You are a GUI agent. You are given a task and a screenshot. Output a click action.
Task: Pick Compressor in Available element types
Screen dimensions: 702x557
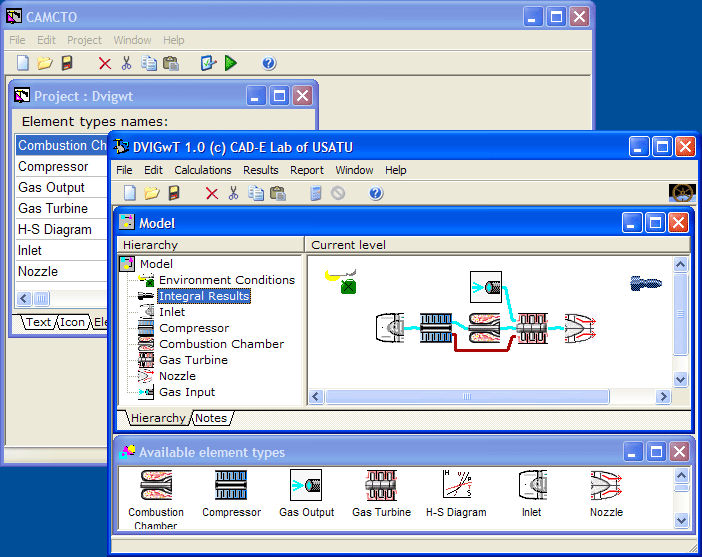(231, 485)
